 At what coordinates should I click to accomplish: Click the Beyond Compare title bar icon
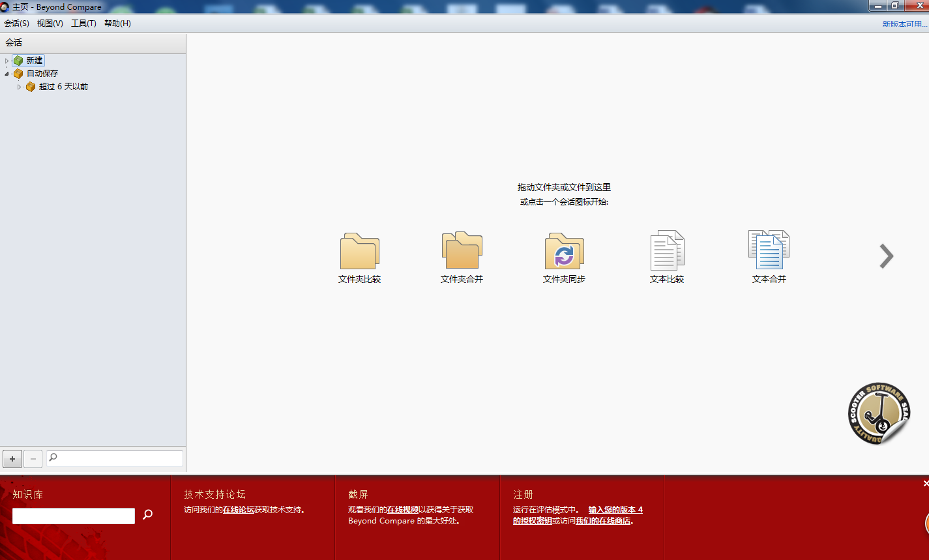pyautogui.click(x=5, y=7)
